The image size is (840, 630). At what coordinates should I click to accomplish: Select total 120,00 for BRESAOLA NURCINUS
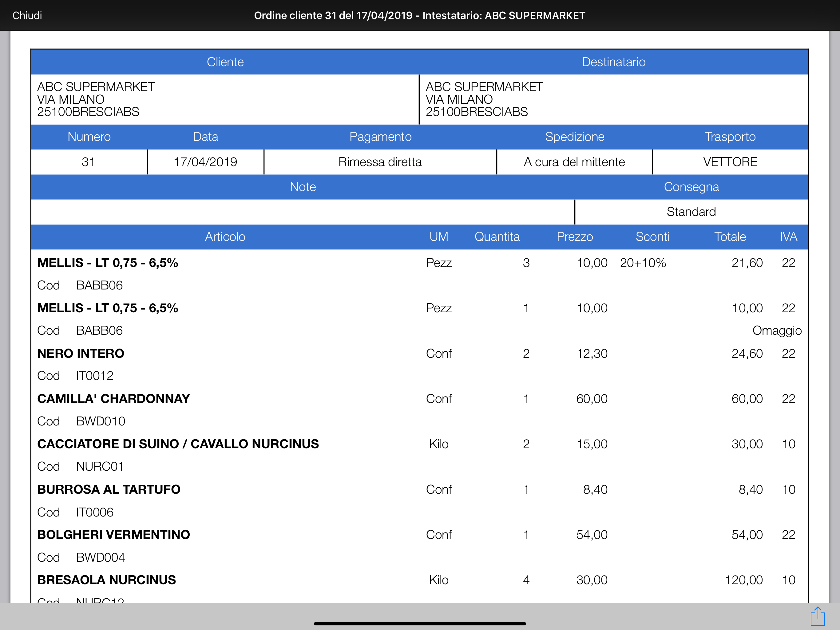743,580
